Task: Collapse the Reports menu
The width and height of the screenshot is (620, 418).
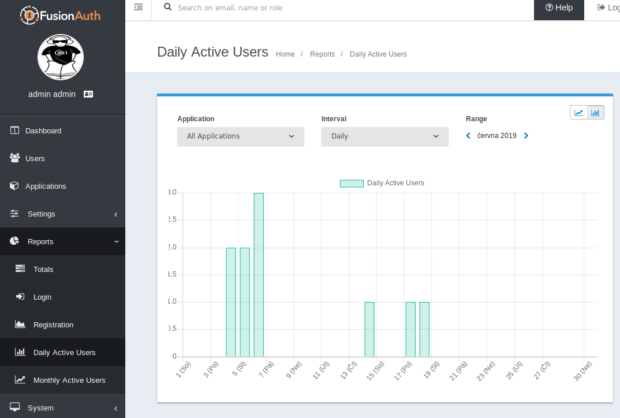Action: pos(62,242)
